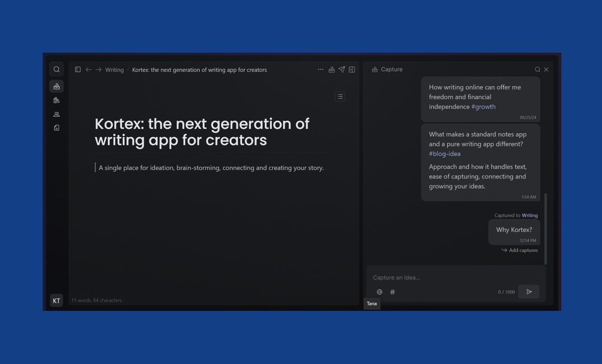Send the capture with arrow button

coord(529,292)
